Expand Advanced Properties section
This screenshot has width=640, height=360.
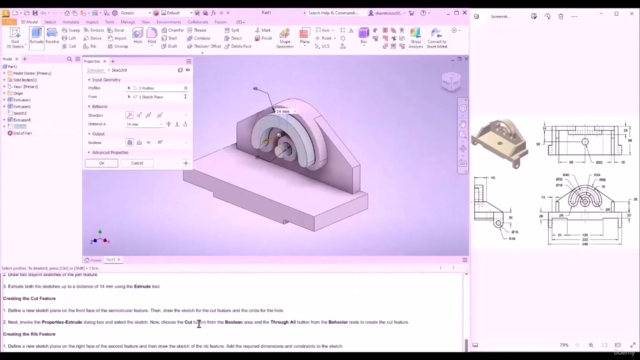pos(89,153)
